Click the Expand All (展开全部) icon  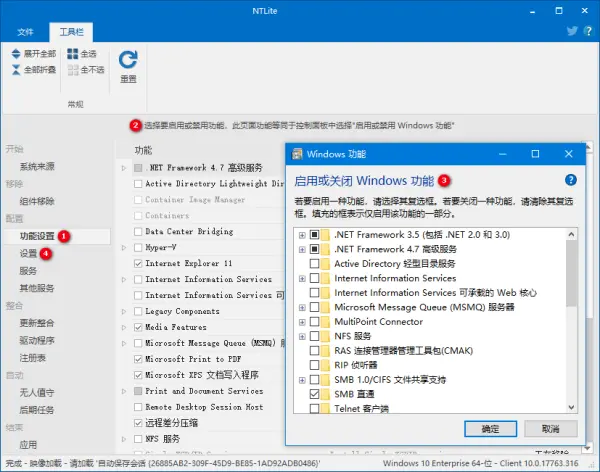point(16,54)
